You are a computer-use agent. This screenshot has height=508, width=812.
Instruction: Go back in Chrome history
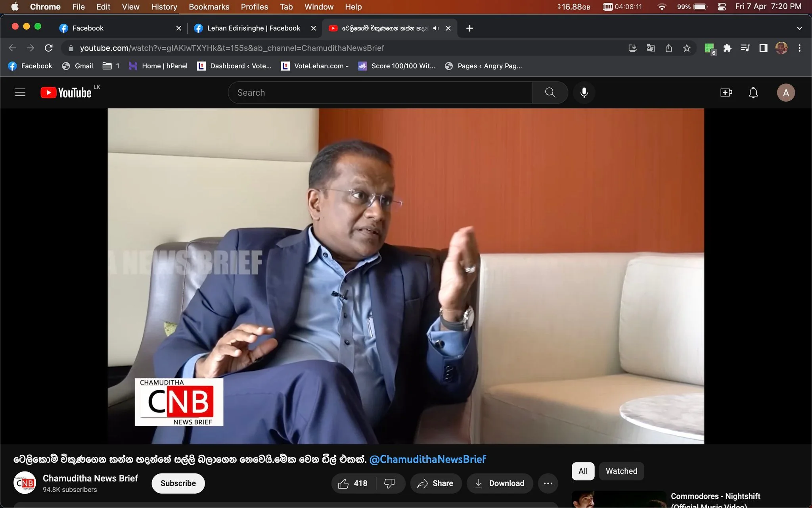[13, 48]
